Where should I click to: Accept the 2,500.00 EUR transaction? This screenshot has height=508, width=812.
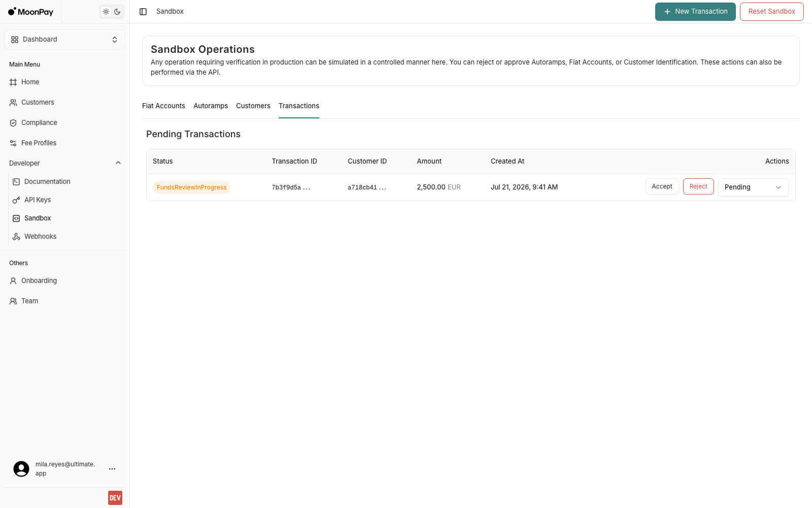(x=662, y=186)
